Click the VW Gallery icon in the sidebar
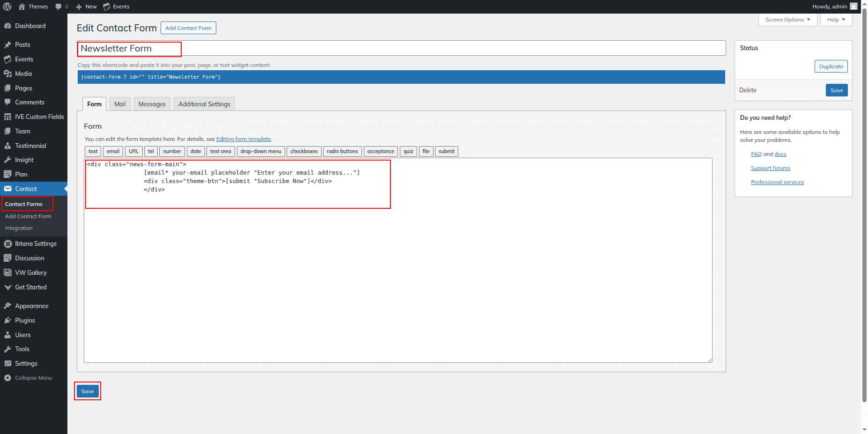This screenshot has height=434, width=868. pyautogui.click(x=7, y=273)
